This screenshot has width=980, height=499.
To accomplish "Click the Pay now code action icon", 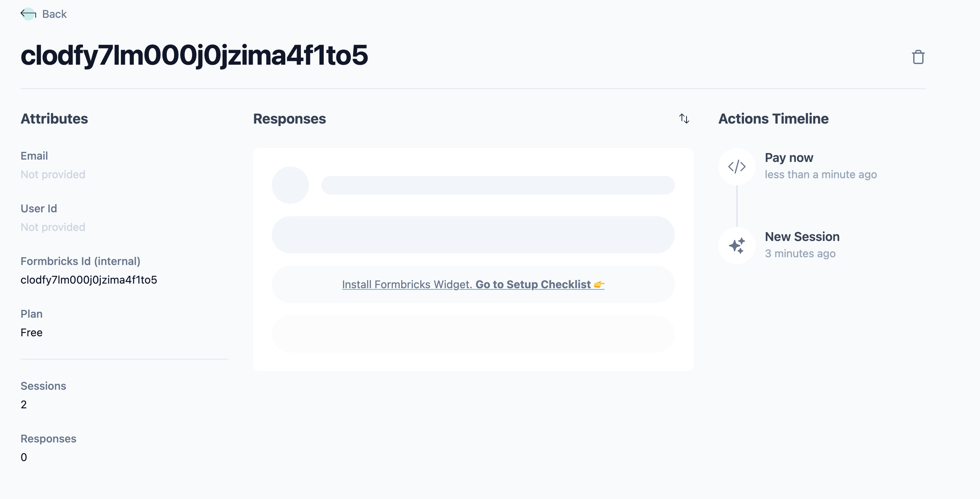I will coord(737,167).
